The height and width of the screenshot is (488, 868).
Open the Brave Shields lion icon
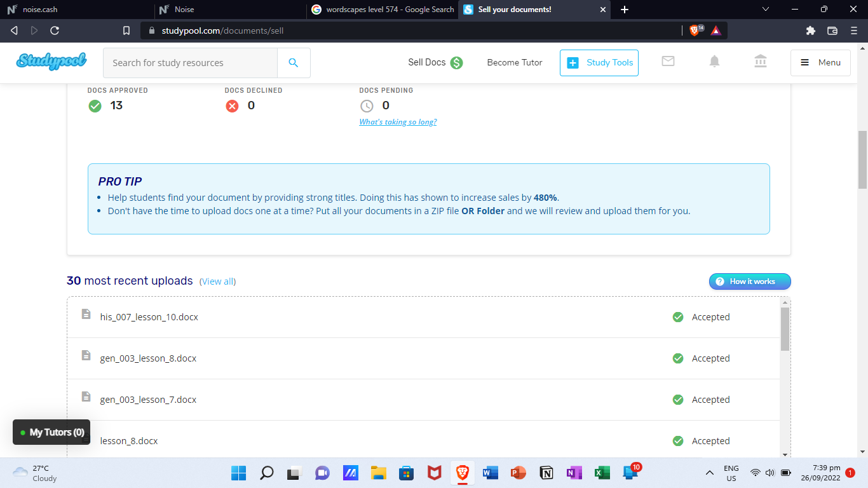[696, 30]
